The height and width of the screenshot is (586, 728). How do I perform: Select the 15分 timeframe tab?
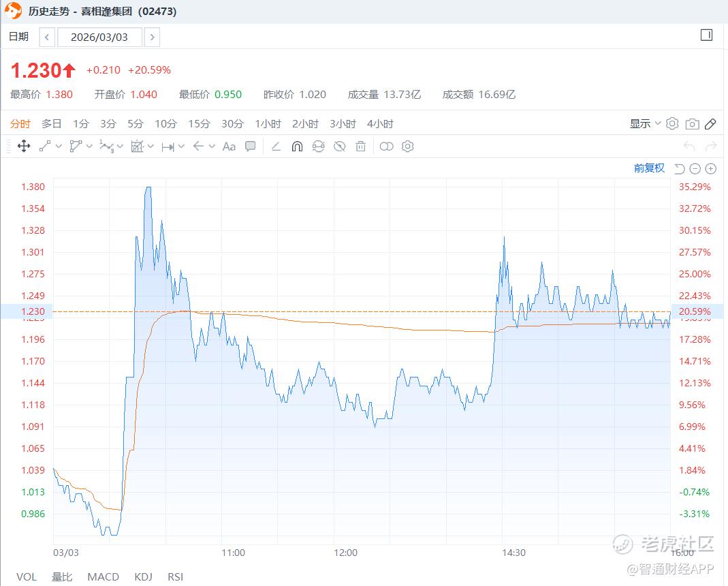[200, 123]
